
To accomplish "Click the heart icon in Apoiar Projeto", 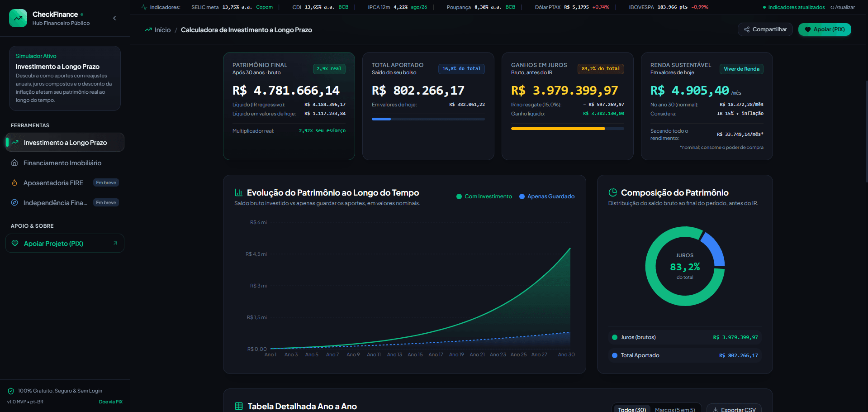I will point(15,243).
